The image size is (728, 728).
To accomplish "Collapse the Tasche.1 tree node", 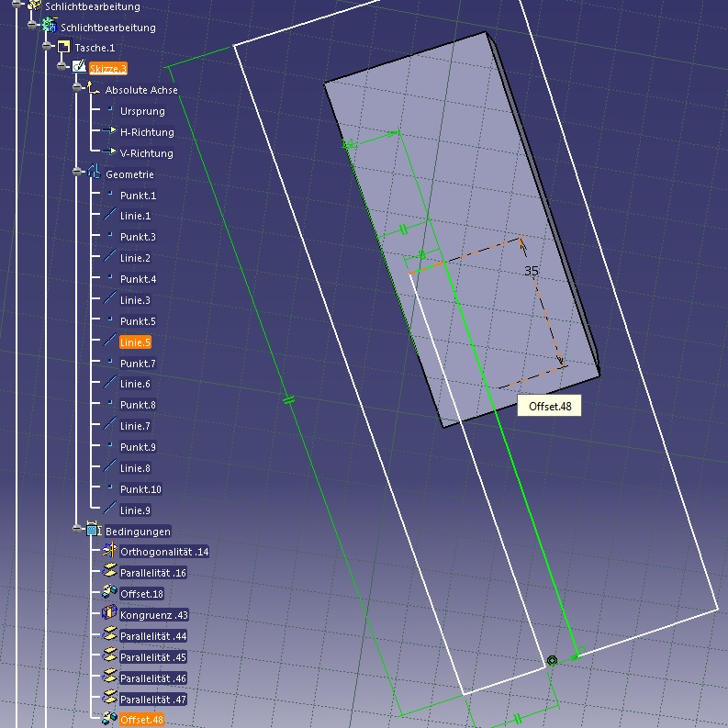I will tap(47, 46).
